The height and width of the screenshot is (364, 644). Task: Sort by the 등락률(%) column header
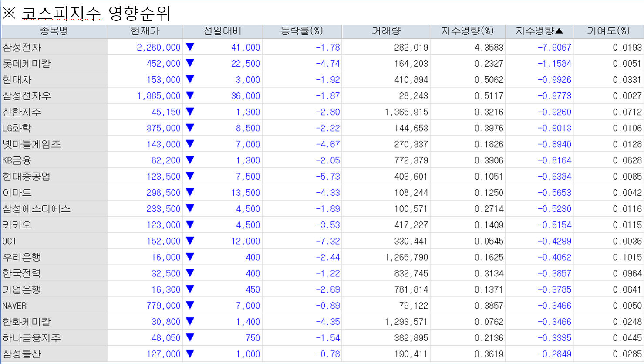[302, 31]
